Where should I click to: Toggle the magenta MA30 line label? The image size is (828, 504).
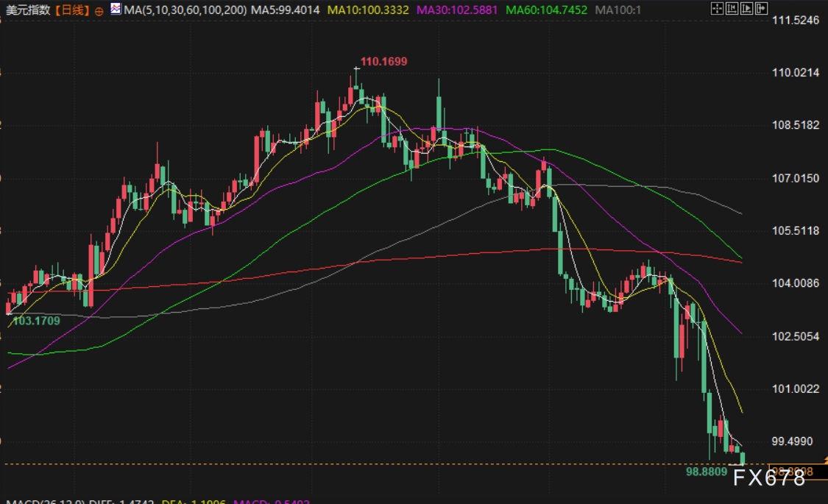(458, 10)
